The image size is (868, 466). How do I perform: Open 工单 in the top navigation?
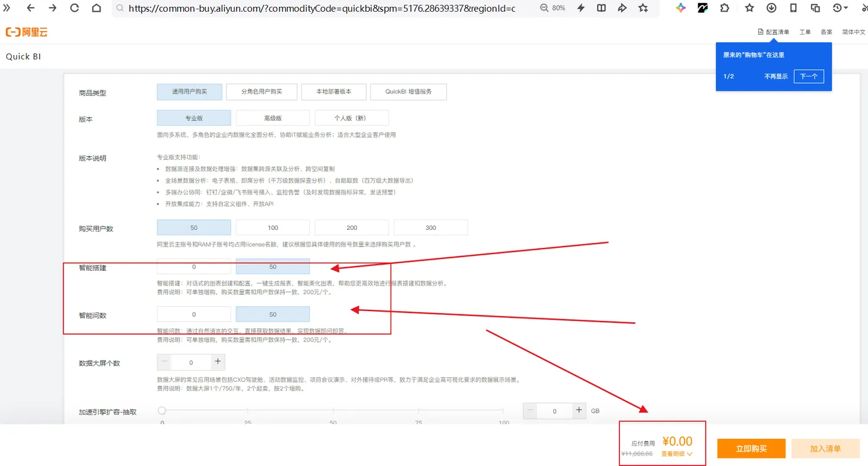click(x=805, y=32)
